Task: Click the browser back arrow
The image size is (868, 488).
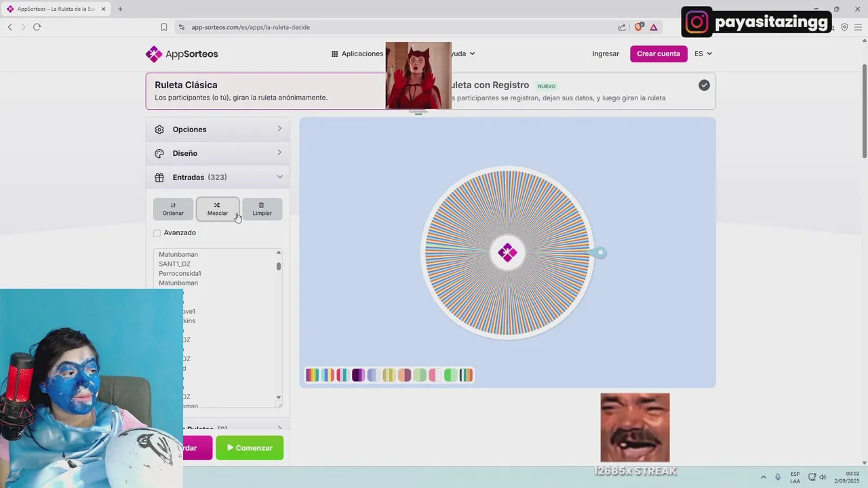Action: 9,27
